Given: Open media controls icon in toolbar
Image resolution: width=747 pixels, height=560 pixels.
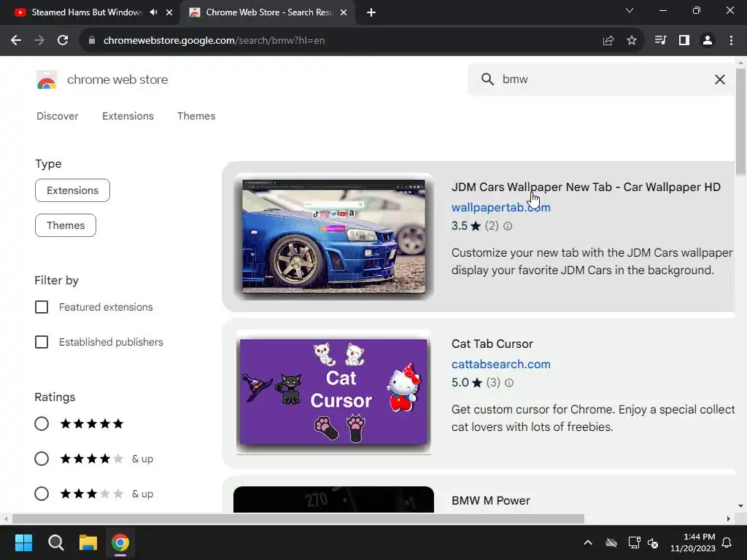Looking at the screenshot, I should pos(660,41).
